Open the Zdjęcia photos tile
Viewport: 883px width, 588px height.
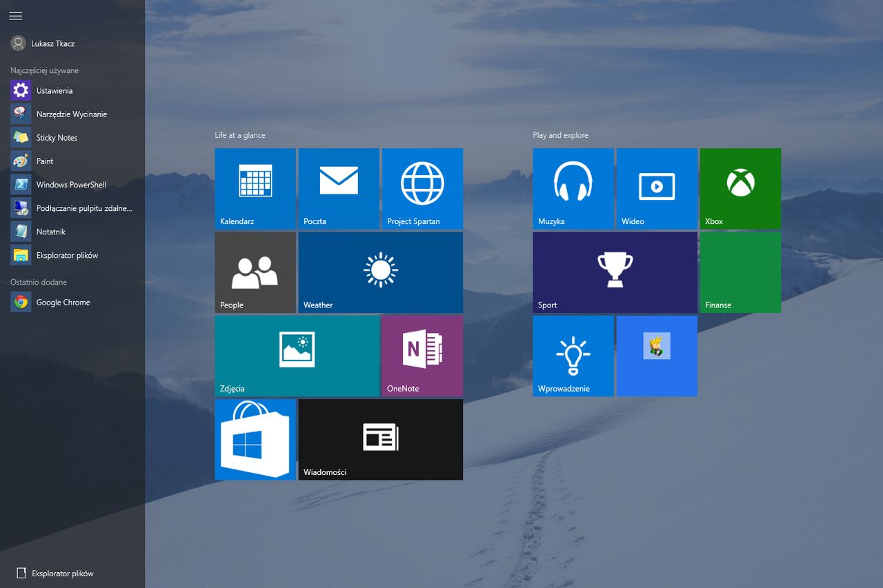click(297, 356)
